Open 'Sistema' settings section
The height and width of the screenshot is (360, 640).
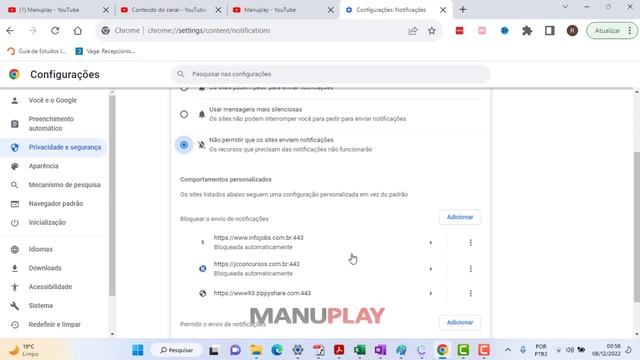click(x=53, y=306)
